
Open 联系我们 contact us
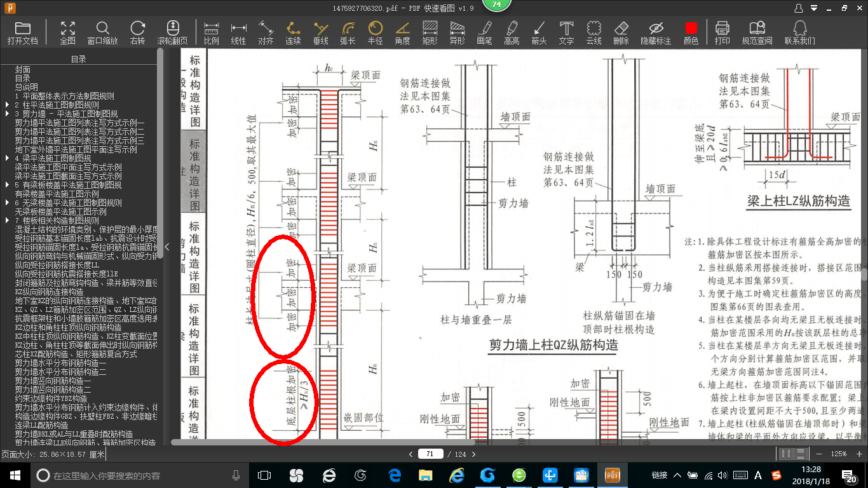pyautogui.click(x=799, y=33)
